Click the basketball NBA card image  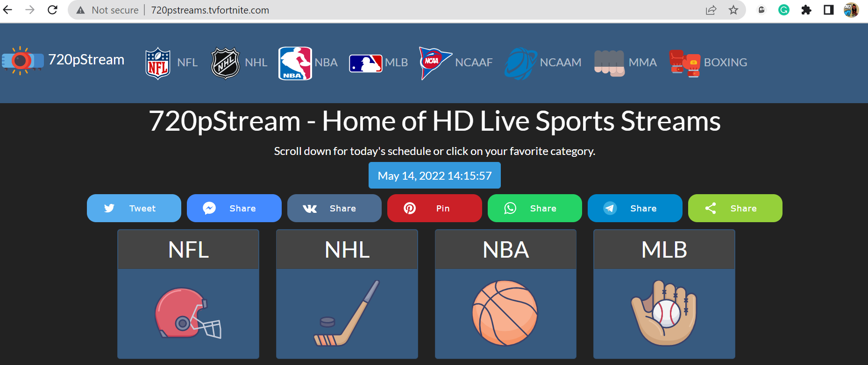pos(505,313)
